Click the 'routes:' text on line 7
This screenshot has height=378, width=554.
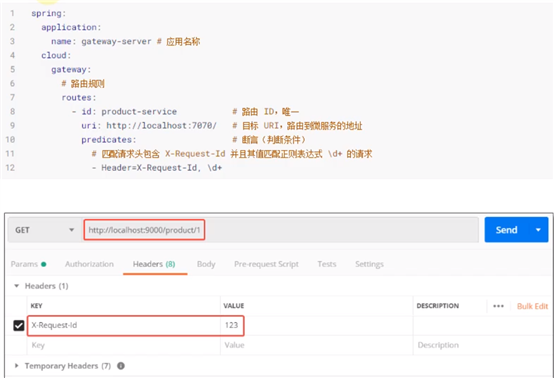pos(78,98)
